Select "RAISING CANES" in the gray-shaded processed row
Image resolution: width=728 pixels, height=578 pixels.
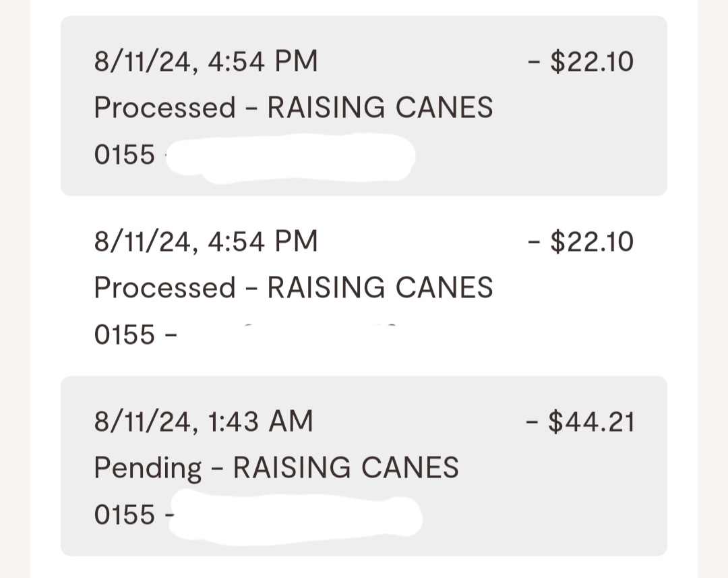point(380,108)
